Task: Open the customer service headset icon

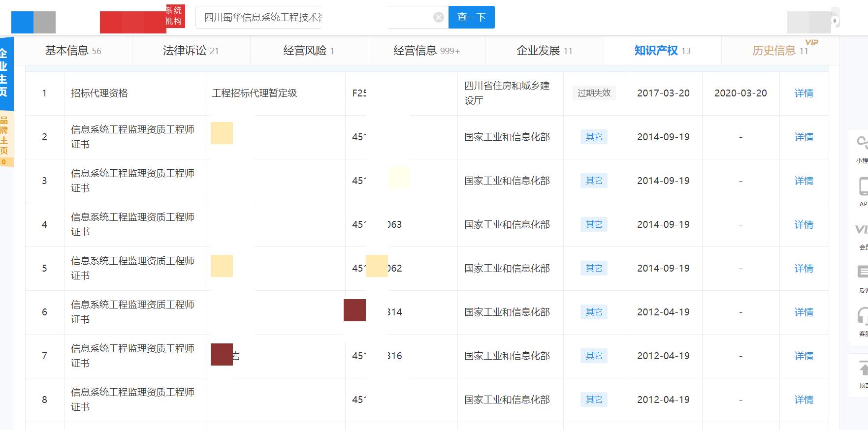Action: 863,316
